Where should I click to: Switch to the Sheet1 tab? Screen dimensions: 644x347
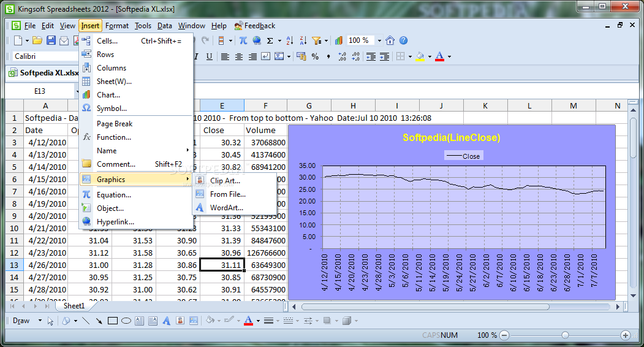(74, 305)
